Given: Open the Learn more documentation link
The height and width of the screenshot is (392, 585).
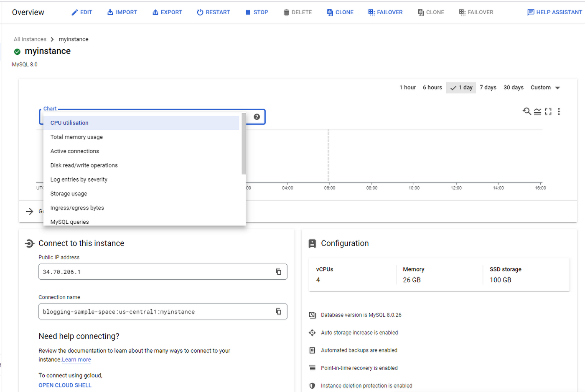Looking at the screenshot, I should click(x=76, y=359).
